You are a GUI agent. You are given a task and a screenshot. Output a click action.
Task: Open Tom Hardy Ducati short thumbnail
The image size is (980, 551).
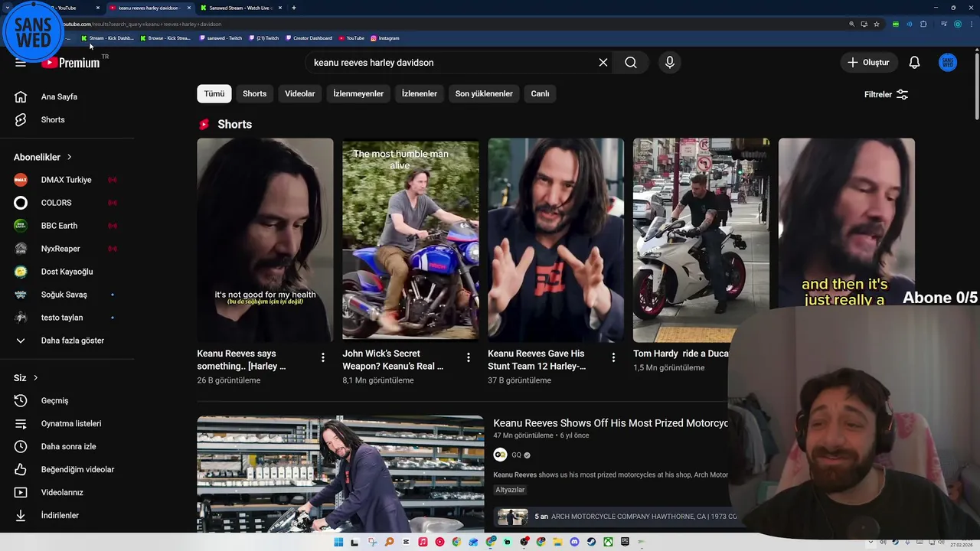701,240
